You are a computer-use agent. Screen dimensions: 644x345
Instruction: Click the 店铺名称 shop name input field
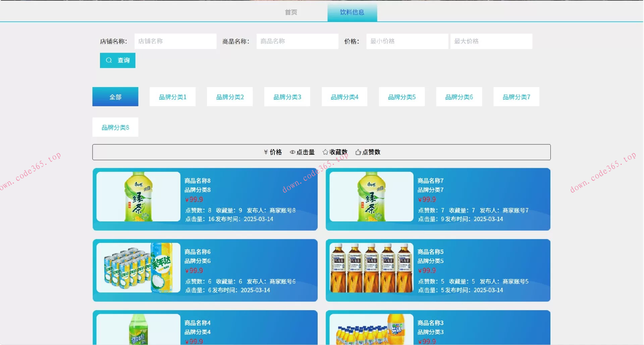[x=175, y=41]
